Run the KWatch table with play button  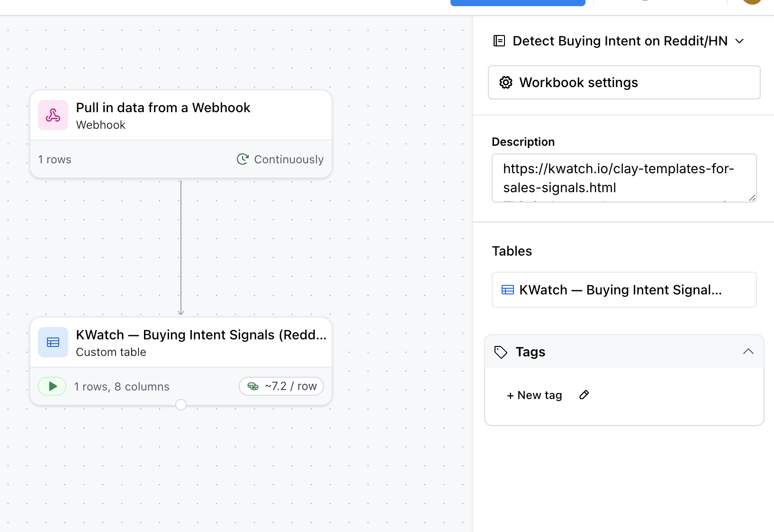52,386
